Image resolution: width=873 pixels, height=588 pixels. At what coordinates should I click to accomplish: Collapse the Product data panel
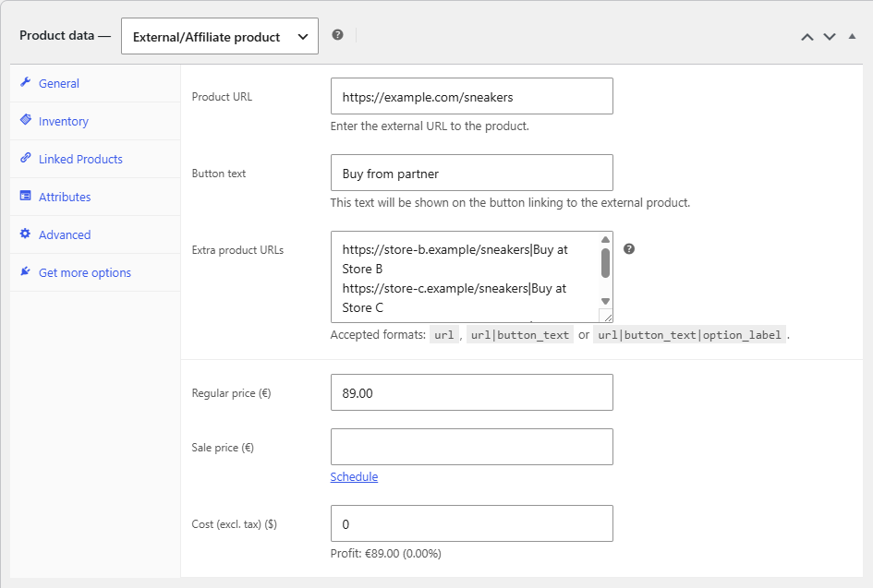[852, 37]
